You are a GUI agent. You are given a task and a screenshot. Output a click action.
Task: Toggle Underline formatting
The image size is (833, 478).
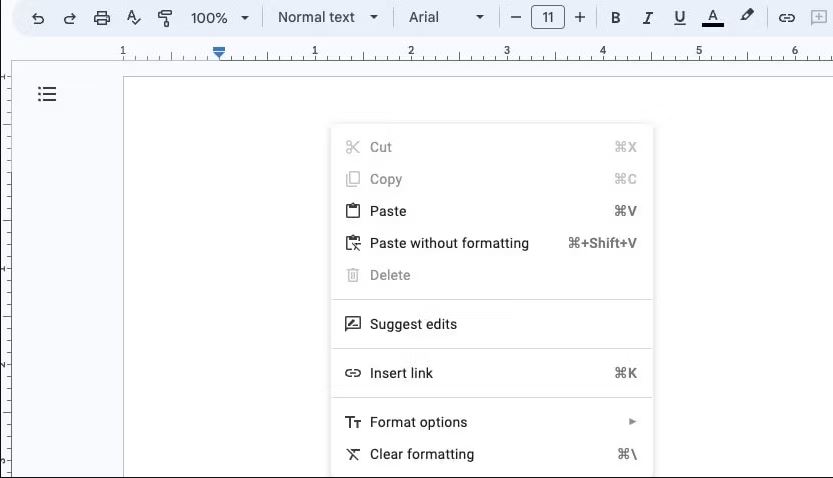[679, 18]
